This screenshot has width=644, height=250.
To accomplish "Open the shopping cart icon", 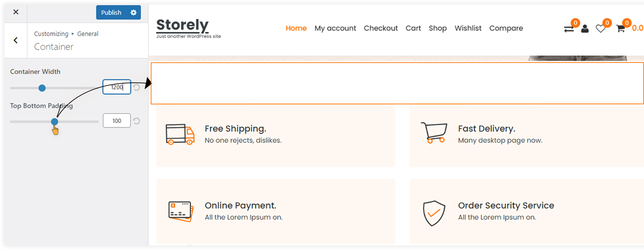I will [621, 29].
